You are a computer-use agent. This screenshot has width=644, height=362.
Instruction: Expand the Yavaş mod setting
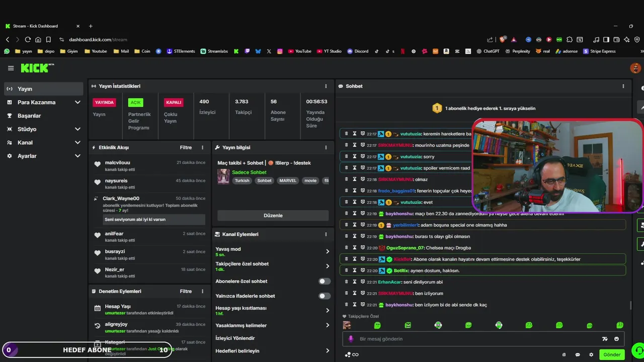[x=328, y=251]
